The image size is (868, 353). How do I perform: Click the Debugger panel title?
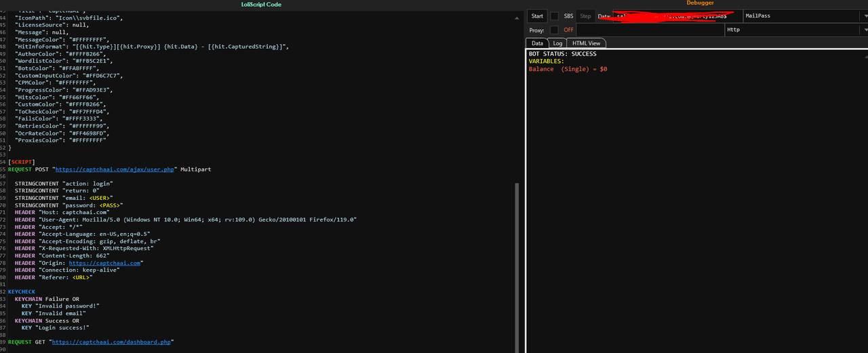[700, 3]
